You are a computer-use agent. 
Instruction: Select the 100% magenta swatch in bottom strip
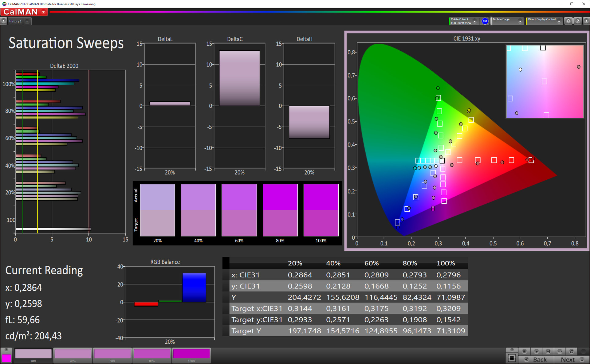tap(191, 354)
